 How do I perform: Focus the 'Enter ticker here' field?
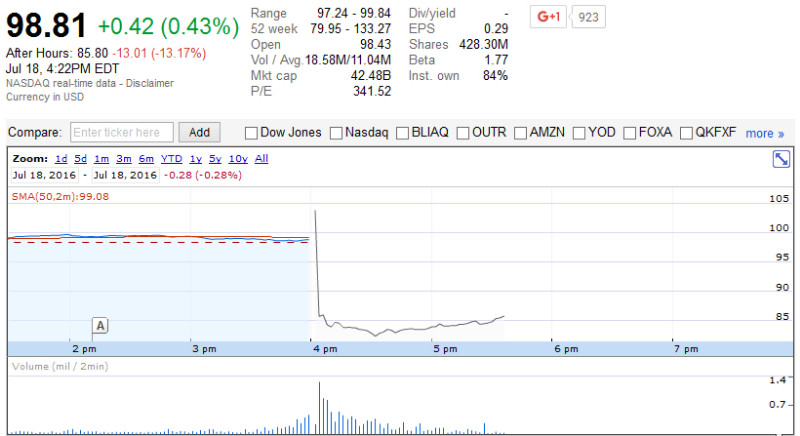122,133
